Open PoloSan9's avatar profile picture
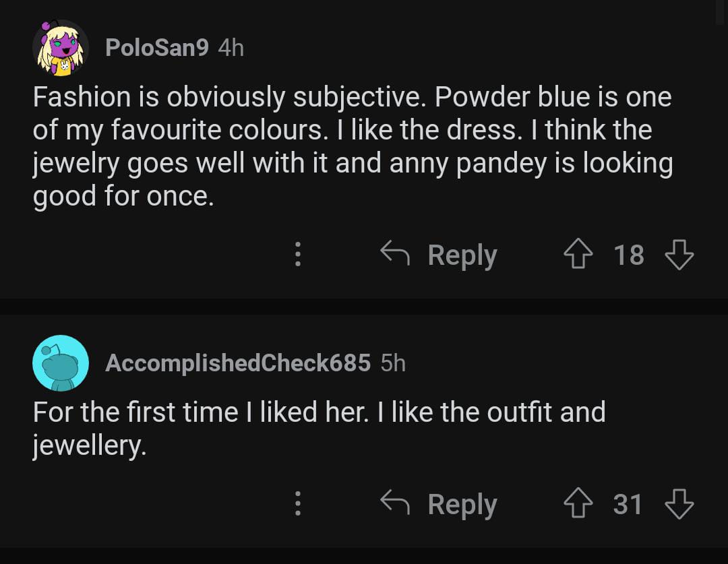 tap(61, 48)
